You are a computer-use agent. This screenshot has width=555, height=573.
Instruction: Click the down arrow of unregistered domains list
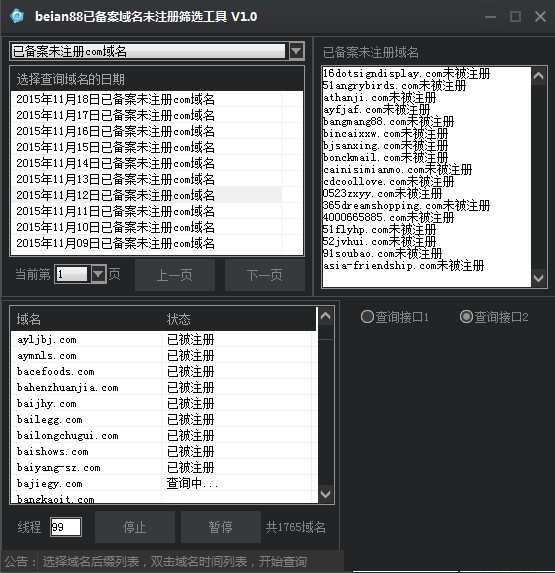539,278
